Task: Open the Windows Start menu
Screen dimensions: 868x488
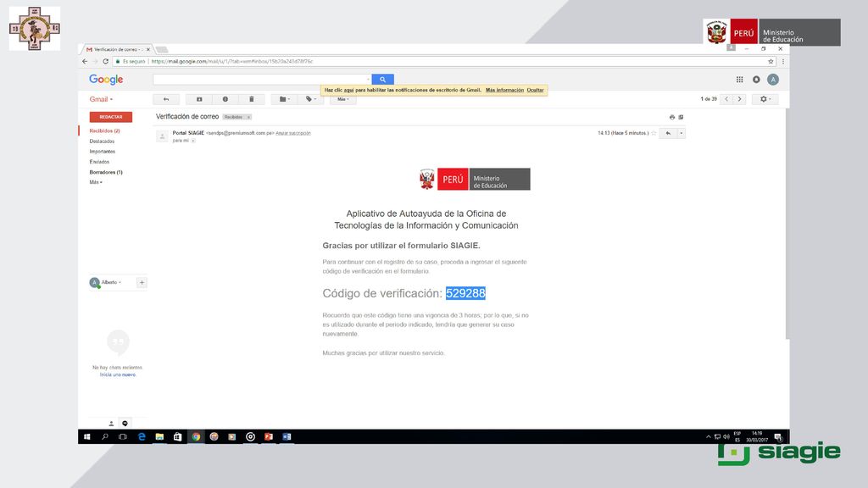Action: (x=87, y=436)
